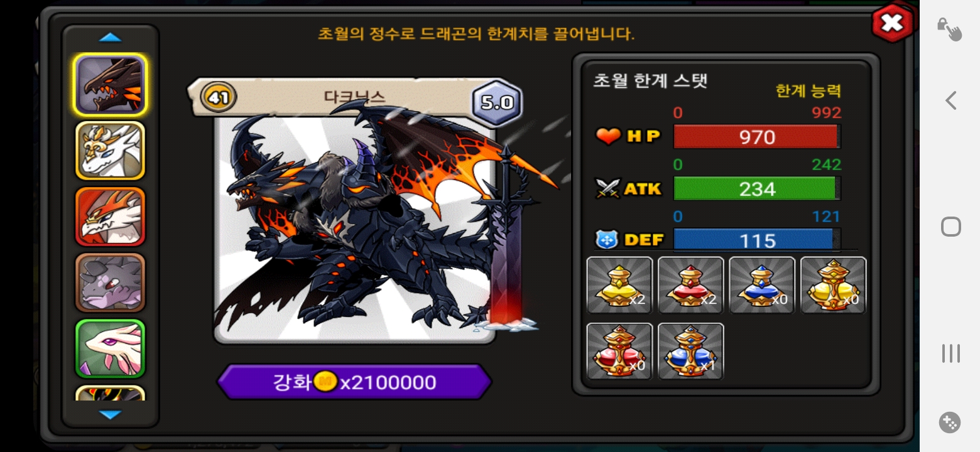Select the large blue essence potion x1
Viewport: 980px width, 452px height.
coord(691,351)
